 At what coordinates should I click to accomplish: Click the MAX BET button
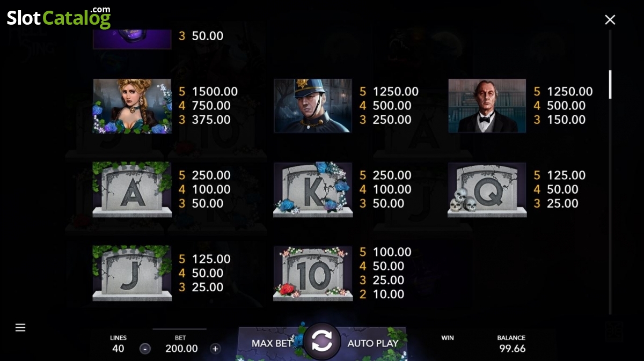pos(272,343)
